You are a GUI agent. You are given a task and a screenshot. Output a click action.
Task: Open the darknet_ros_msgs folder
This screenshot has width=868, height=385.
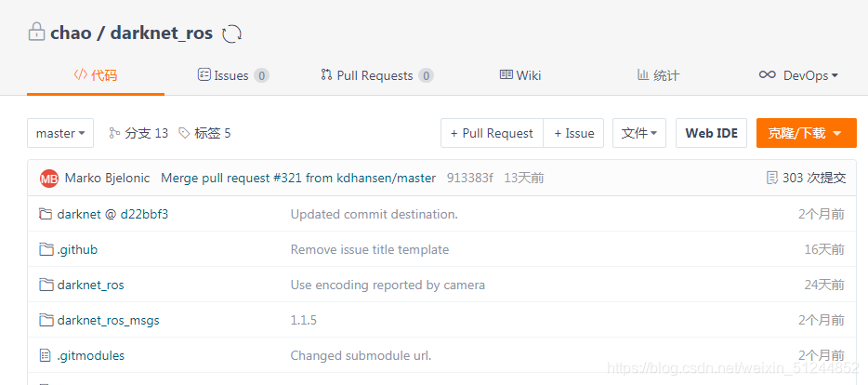(x=108, y=320)
